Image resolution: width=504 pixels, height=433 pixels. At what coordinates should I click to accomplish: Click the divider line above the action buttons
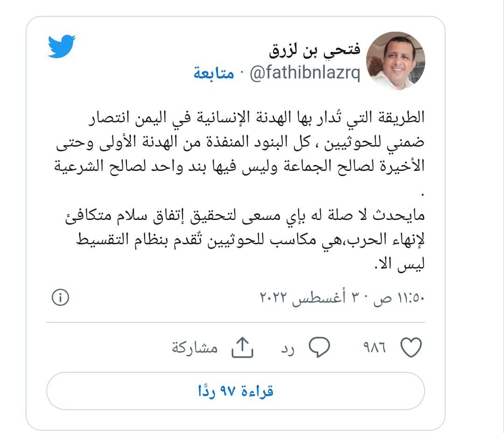coord(236,322)
